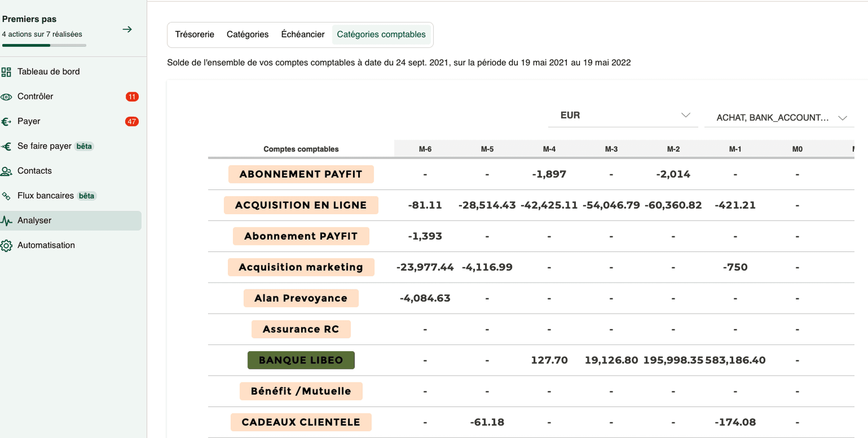The image size is (868, 438).
Task: Click the -1,393 value
Action: click(x=425, y=236)
